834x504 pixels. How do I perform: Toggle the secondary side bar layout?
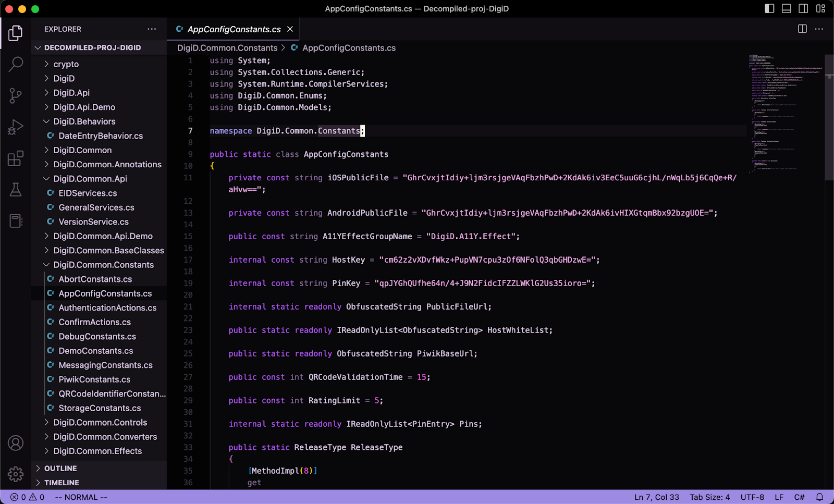(804, 8)
